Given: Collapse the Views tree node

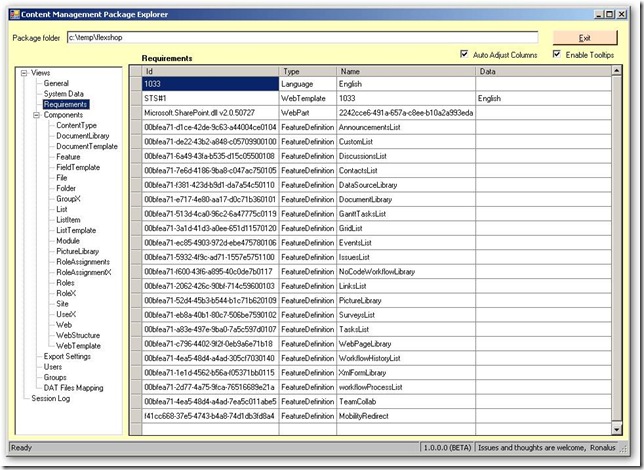Looking at the screenshot, I should tap(24, 73).
